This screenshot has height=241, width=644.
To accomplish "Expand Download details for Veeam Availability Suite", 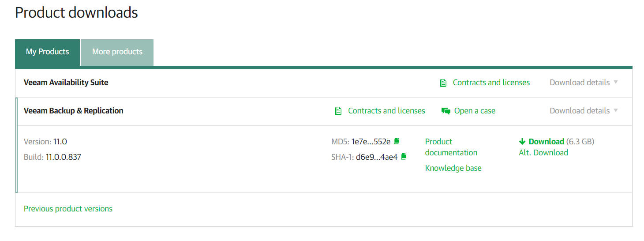I will point(584,83).
